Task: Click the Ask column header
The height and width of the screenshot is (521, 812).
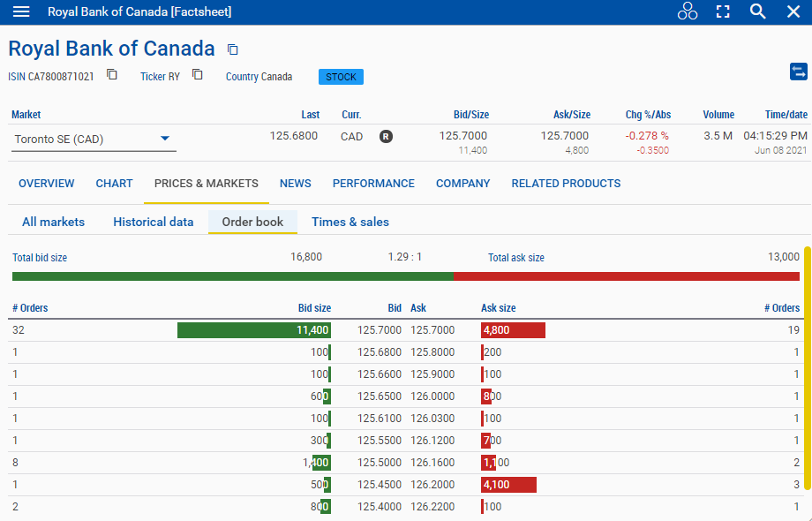Action: [418, 308]
